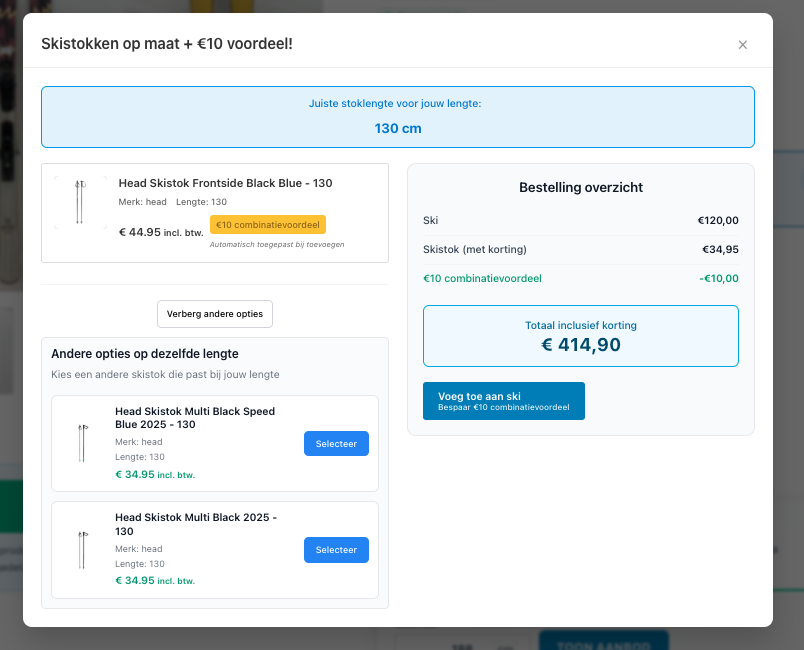Image resolution: width=804 pixels, height=650 pixels.
Task: Click the -€10,00 discount amount
Action: (719, 278)
